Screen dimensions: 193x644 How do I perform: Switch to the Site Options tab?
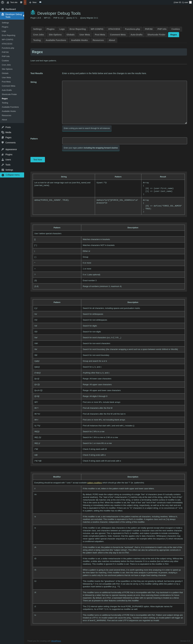point(55,35)
